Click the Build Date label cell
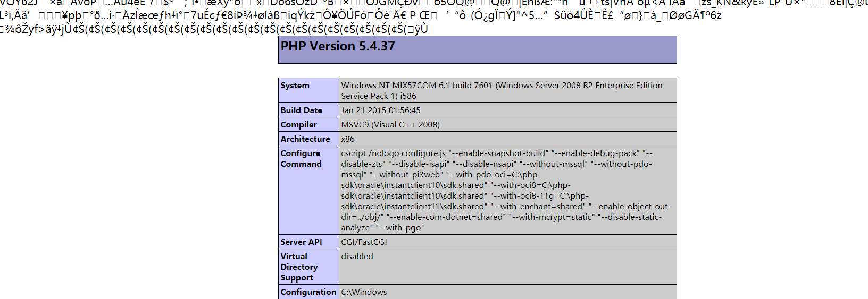Viewport: 868px width, 299px height. coord(302,110)
